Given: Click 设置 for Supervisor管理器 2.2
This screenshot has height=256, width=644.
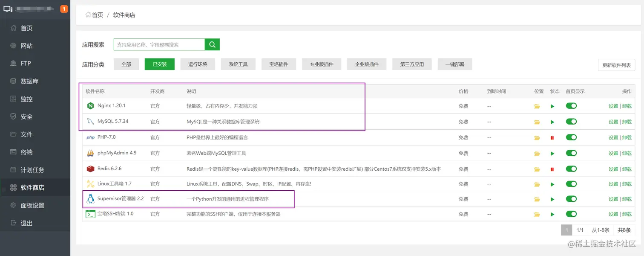Looking at the screenshot, I should (x=613, y=199).
